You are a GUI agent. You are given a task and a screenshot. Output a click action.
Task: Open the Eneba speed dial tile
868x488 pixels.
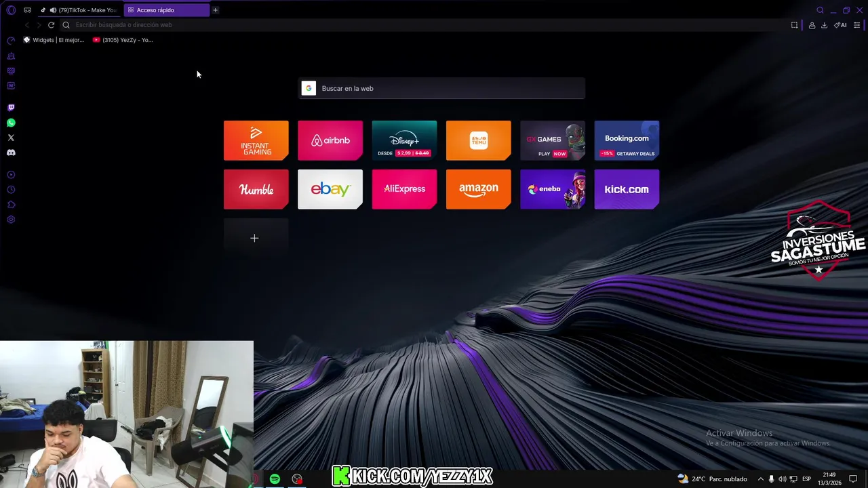[x=553, y=189]
